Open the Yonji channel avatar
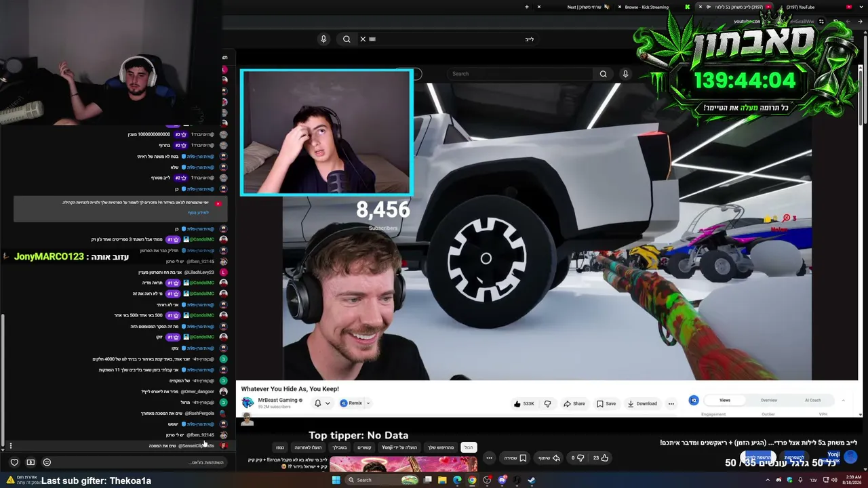Screen dimensions: 868x488 click(x=850, y=457)
